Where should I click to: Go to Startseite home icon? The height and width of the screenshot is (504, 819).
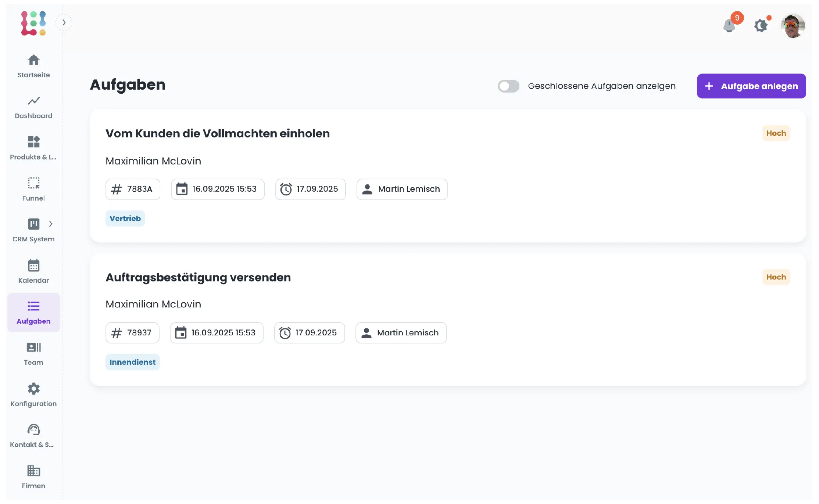(x=33, y=60)
